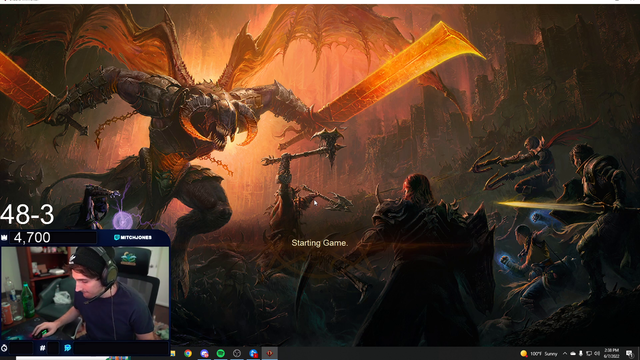Open Spotify from the taskbar
This screenshot has height=360, width=640.
[x=220, y=353]
